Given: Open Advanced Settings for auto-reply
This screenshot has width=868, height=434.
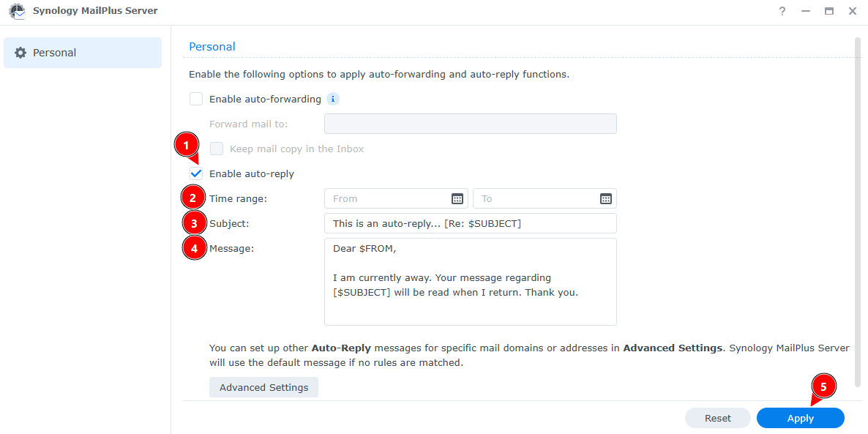Looking at the screenshot, I should [x=263, y=387].
